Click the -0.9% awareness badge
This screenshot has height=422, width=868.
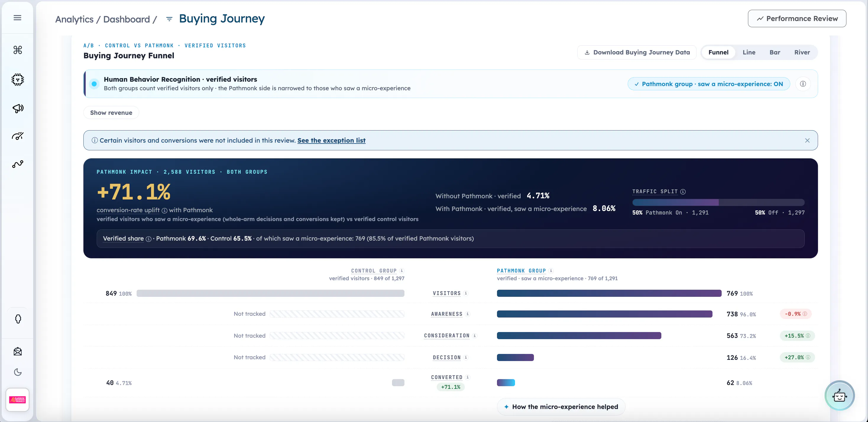point(796,314)
